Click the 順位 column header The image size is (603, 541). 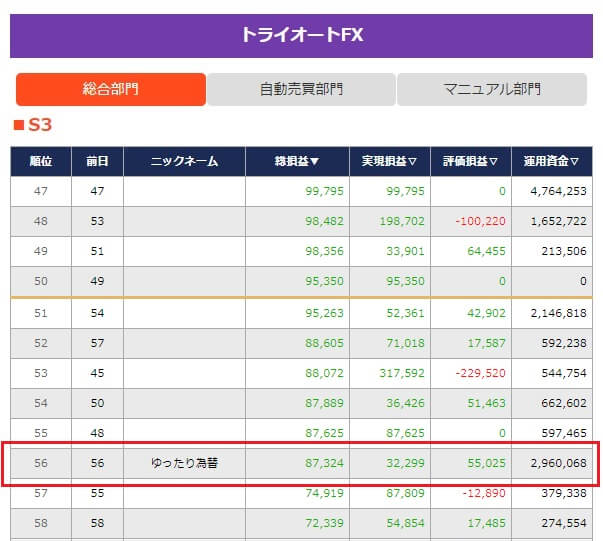41,161
